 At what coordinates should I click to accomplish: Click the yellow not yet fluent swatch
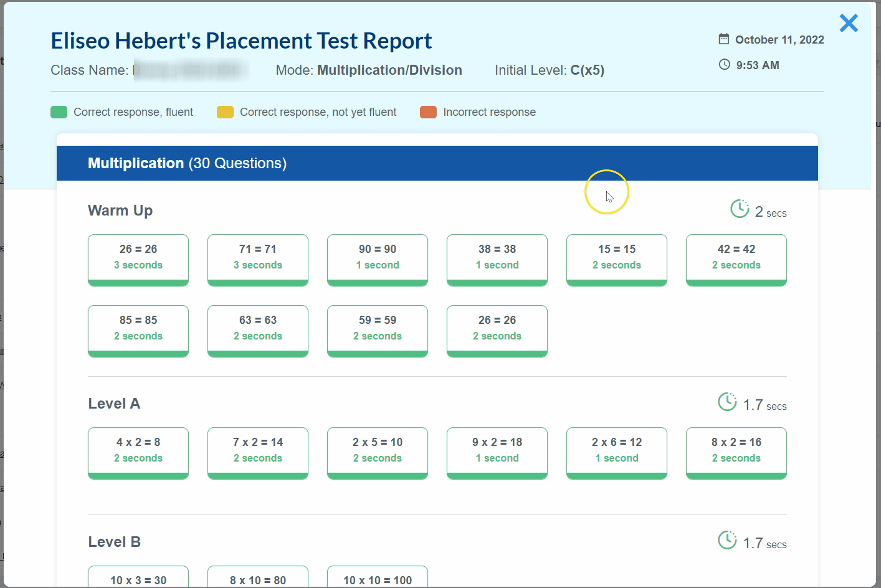225,112
